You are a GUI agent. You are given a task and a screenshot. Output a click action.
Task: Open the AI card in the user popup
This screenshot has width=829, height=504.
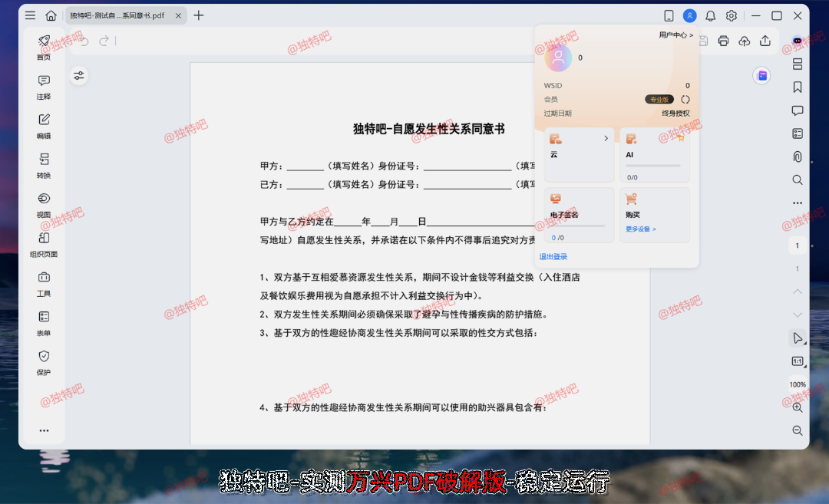click(x=655, y=155)
